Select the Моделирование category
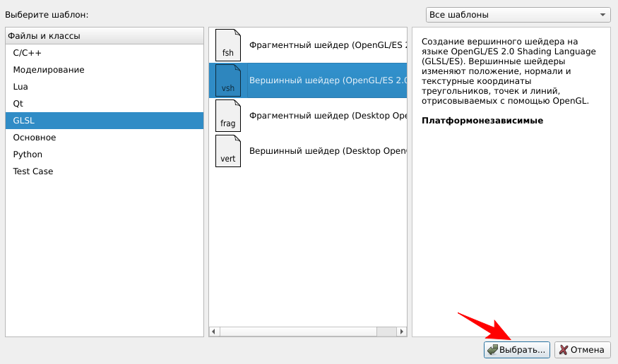Viewport: 618px width, 364px height. [48, 70]
